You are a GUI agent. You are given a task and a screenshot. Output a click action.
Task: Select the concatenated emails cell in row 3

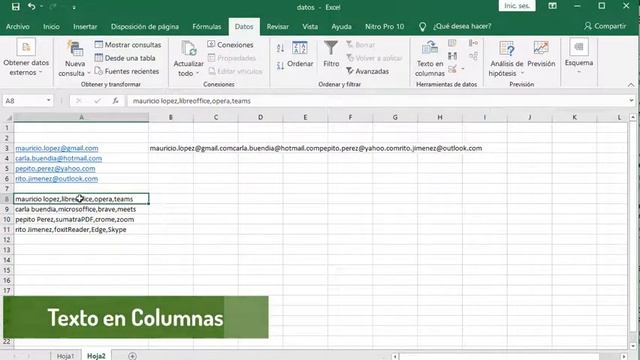coord(171,148)
